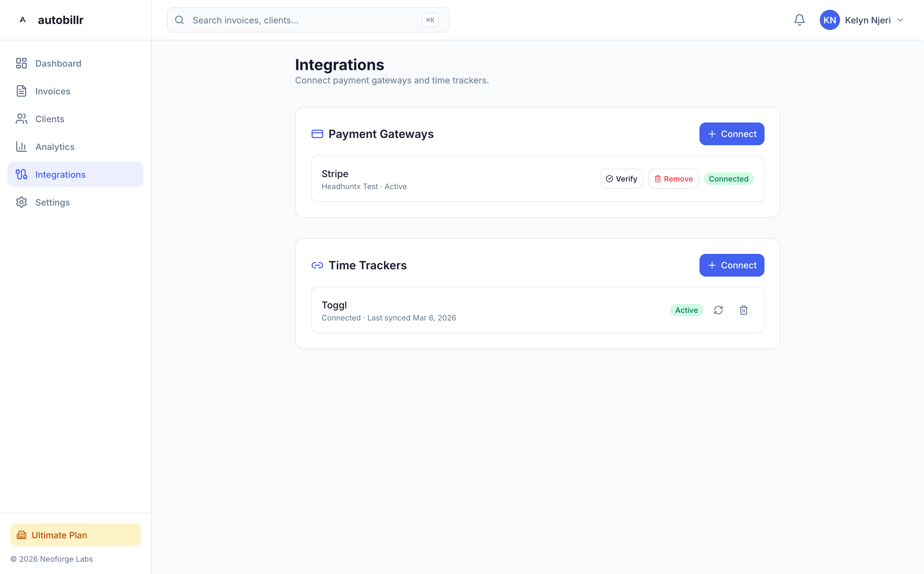Click the autobillr logo icon

(x=23, y=20)
